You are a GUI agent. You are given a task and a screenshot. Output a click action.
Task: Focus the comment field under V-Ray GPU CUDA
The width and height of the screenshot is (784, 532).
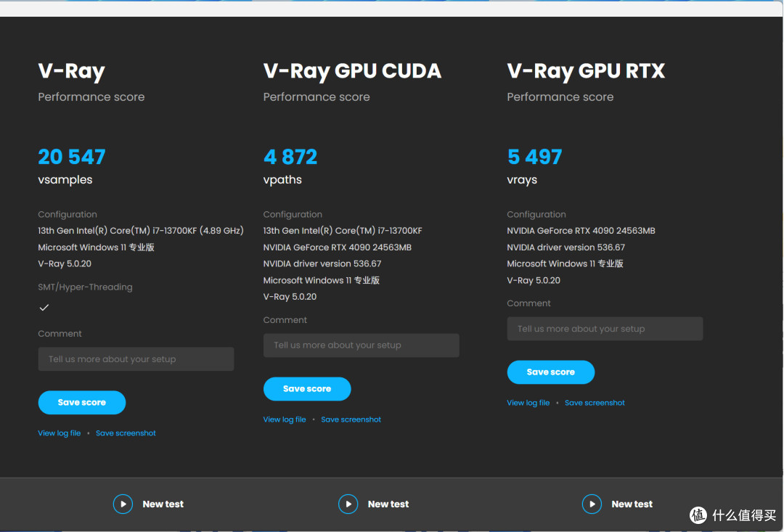361,345
